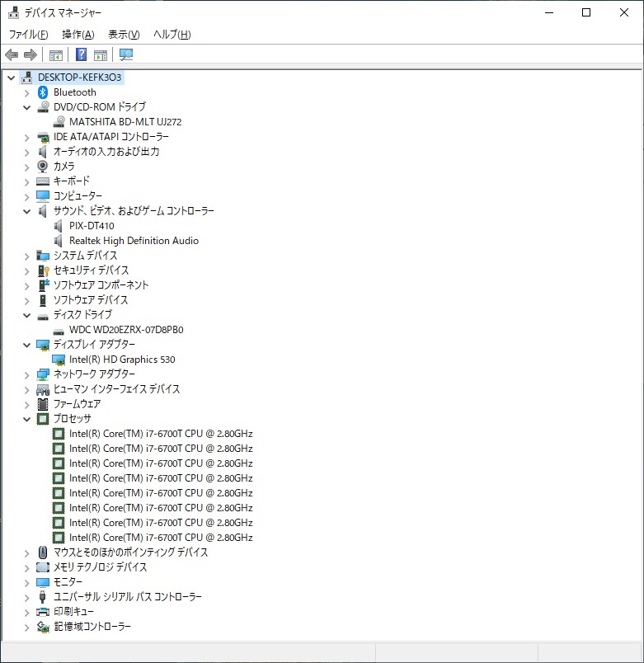Viewport: 644px width, 663px height.
Task: Select the first Intel Core i7-6700T processor entry
Action: click(161, 434)
